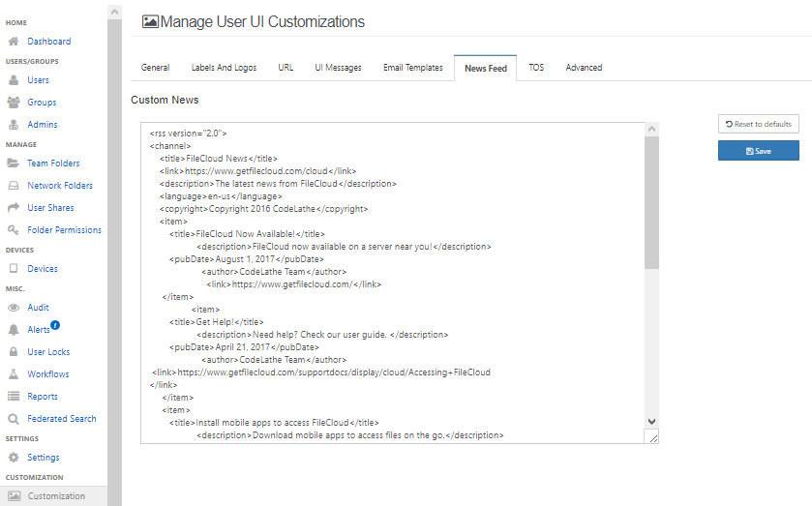Open the Email Templates tab
The image size is (812, 506).
412,68
